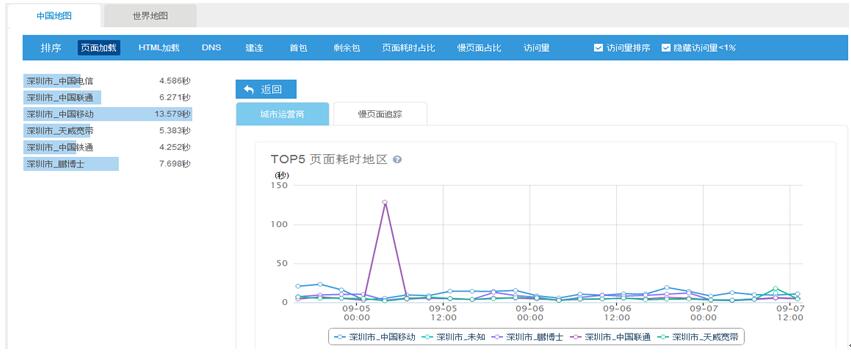Select the 深圳市_天威宽带 row
This screenshot has height=360, width=851.
click(x=107, y=131)
